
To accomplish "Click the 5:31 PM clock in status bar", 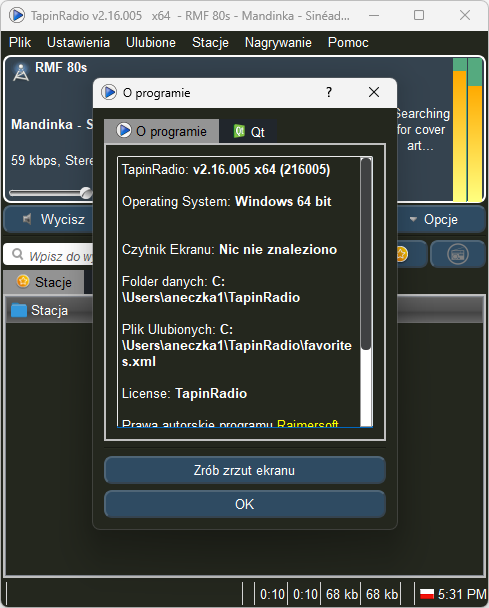I will point(461,594).
